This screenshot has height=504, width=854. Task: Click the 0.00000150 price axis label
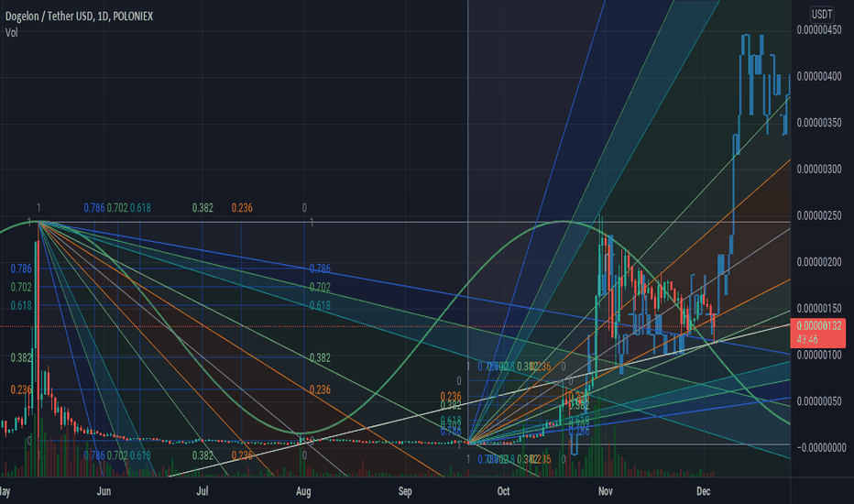tap(819, 309)
